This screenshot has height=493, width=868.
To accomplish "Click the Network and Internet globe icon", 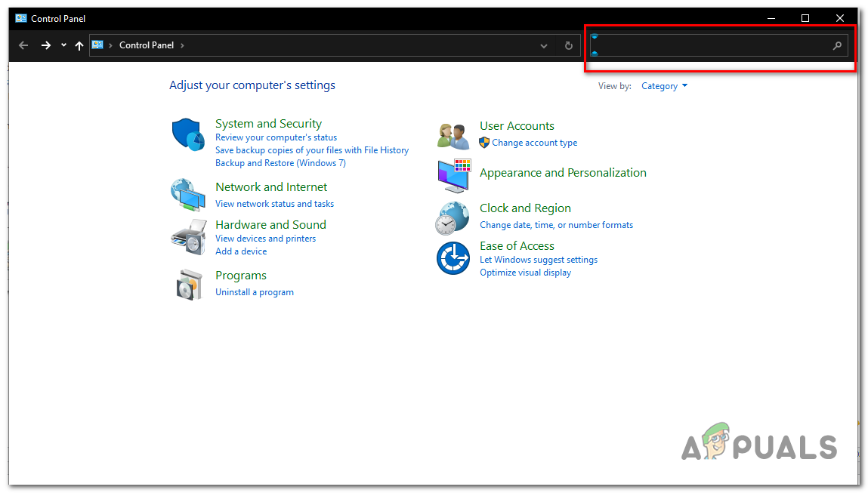I will click(x=188, y=195).
